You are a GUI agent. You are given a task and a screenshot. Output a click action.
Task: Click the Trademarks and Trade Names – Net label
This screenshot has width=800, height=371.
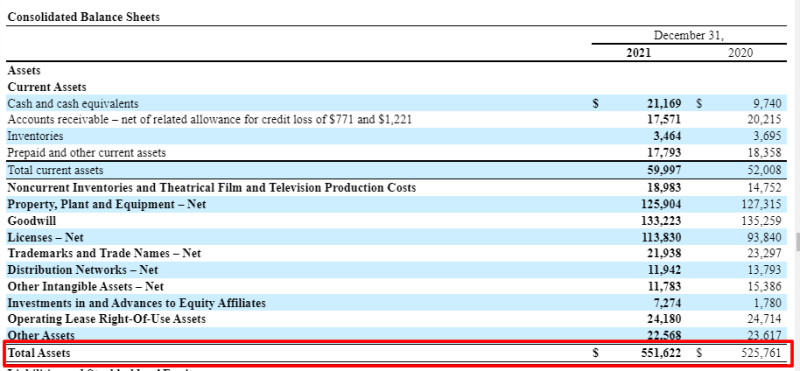click(105, 253)
